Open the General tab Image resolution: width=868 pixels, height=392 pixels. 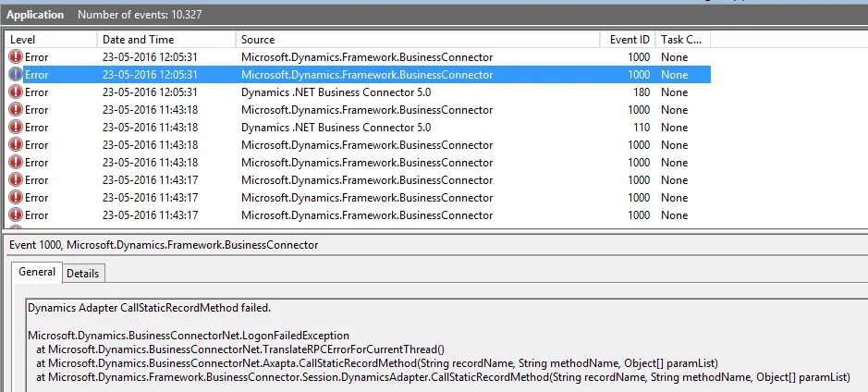(37, 272)
